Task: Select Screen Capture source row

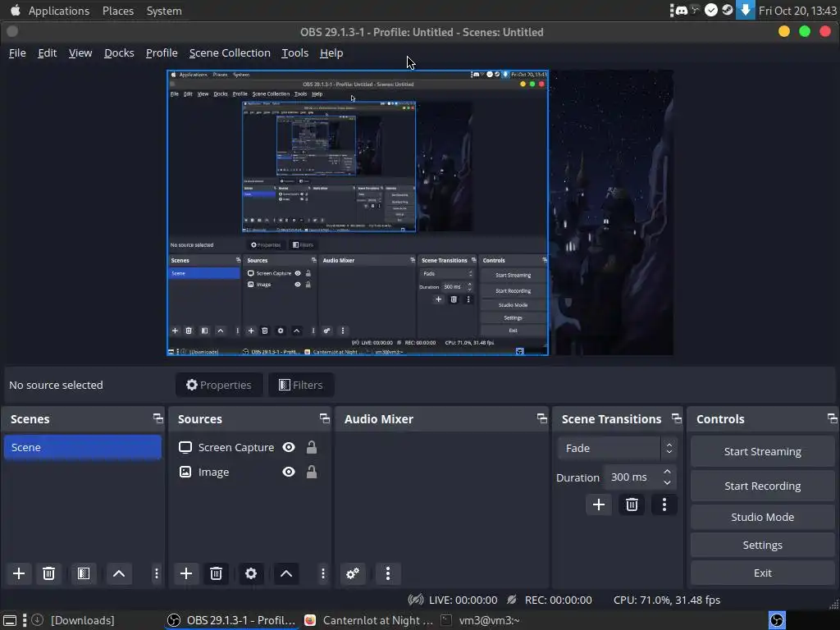Action: pos(249,447)
